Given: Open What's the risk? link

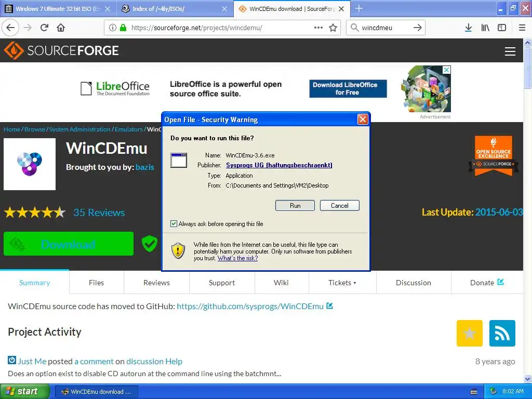Looking at the screenshot, I should click(237, 258).
